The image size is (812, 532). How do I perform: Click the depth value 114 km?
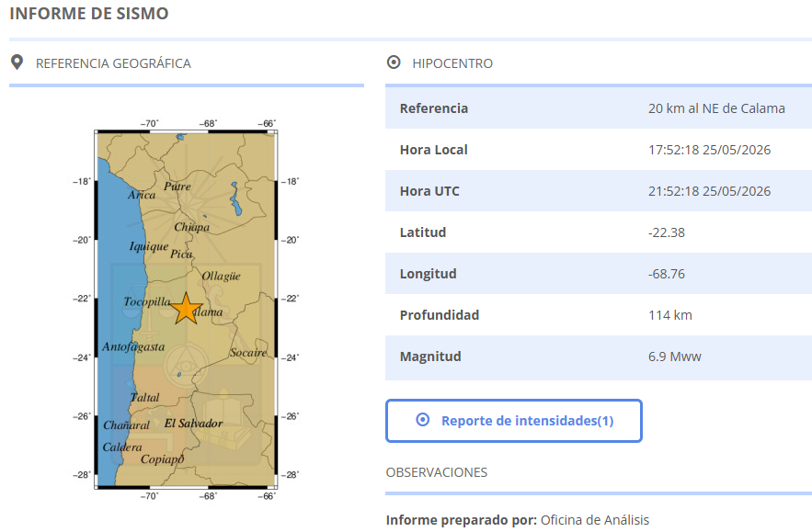(x=670, y=315)
